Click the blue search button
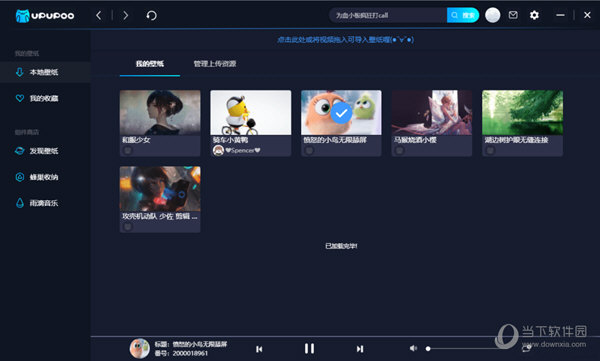Viewport: 600px width, 361px height. (x=463, y=15)
